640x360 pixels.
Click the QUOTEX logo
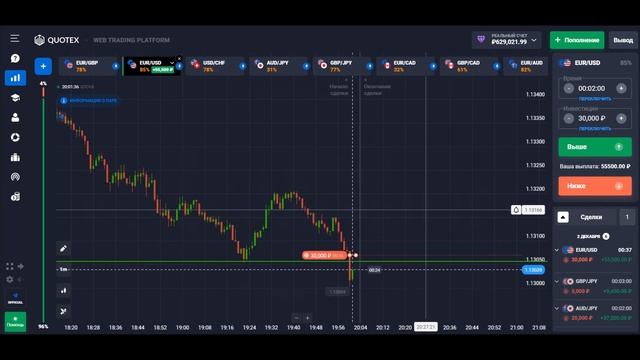(57, 40)
